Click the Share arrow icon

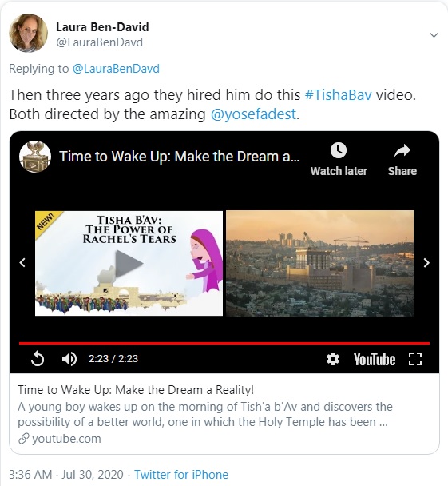[x=402, y=151]
